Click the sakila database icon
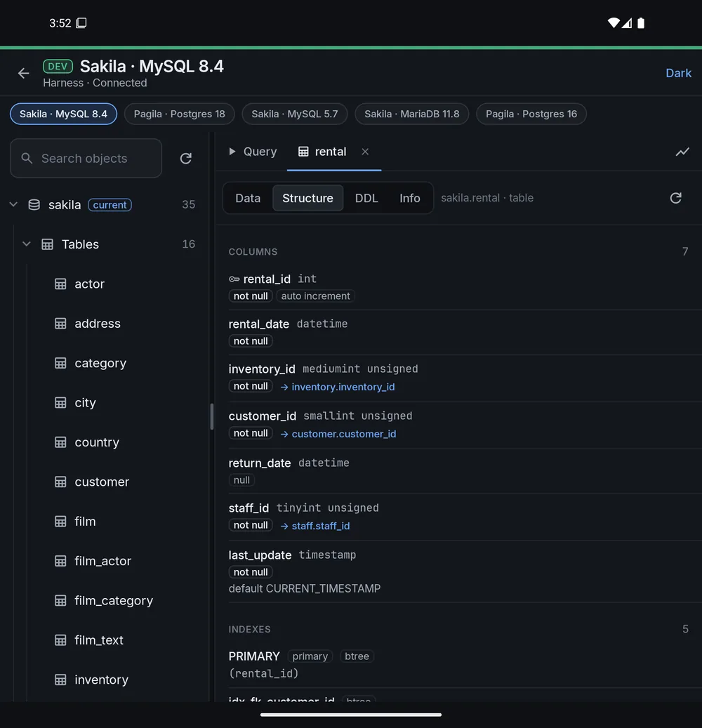Image resolution: width=702 pixels, height=728 pixels. 34,205
